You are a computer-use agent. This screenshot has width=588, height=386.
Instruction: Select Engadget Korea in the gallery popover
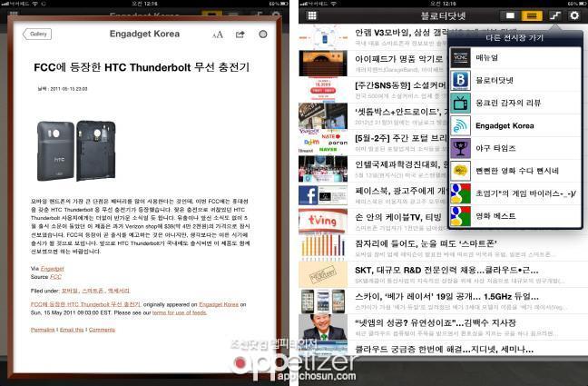pyautogui.click(x=515, y=125)
